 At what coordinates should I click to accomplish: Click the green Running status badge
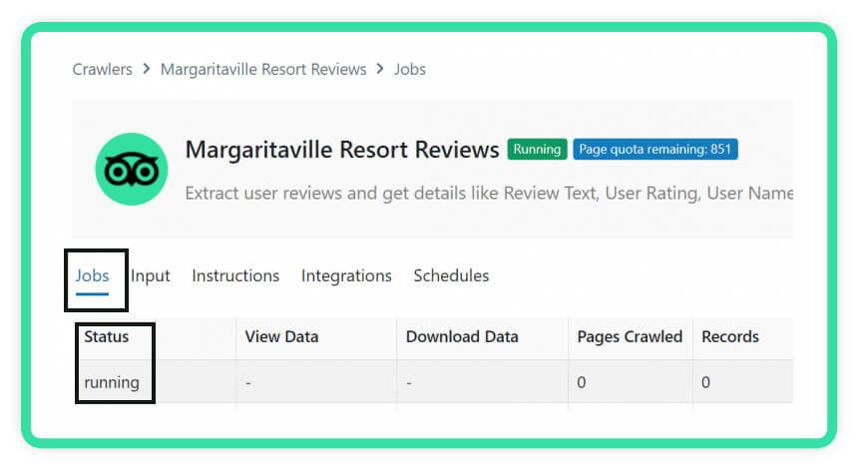[537, 149]
